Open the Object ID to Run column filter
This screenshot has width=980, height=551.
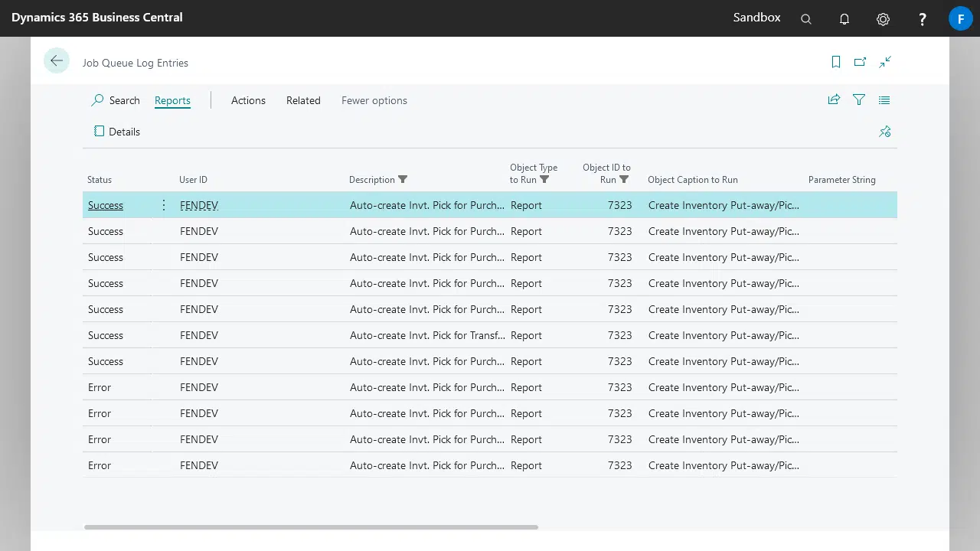tap(624, 180)
